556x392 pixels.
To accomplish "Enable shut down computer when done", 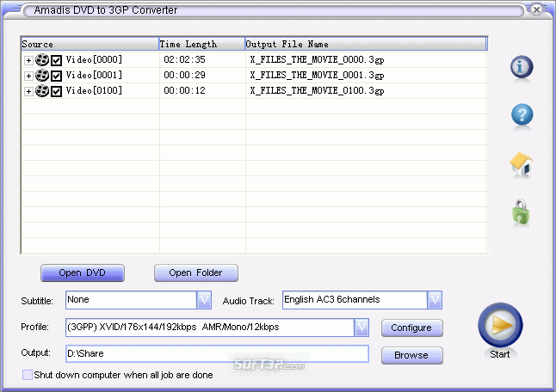I will coord(28,375).
